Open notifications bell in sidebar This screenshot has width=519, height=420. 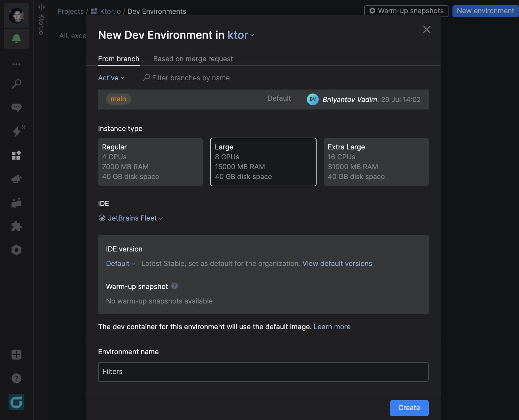click(16, 39)
